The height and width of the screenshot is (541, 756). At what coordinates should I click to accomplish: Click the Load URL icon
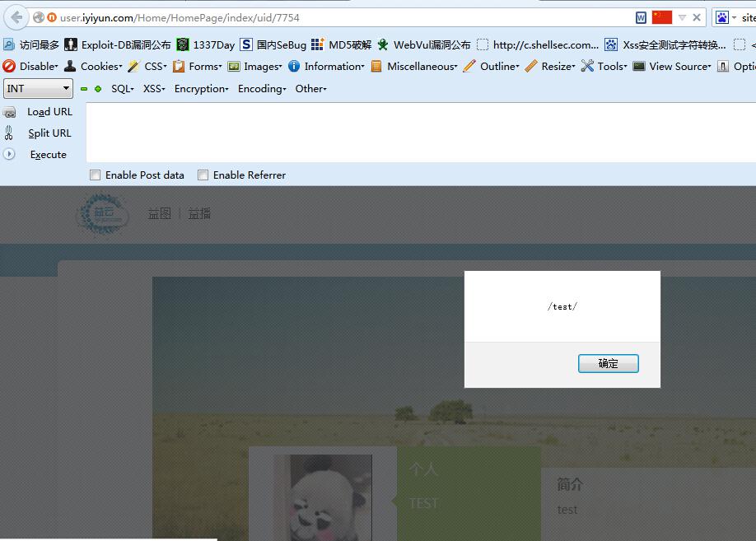9,112
